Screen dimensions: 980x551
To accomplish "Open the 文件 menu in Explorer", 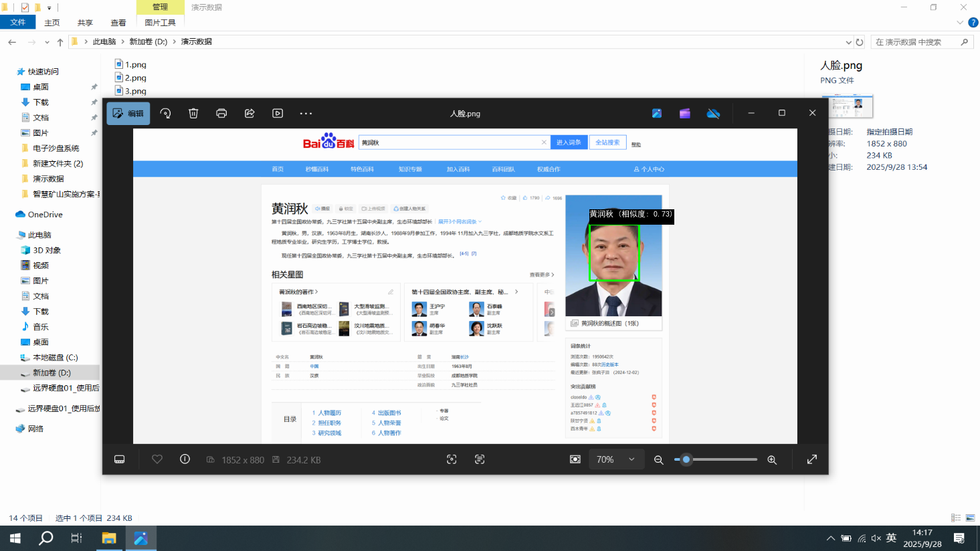I will tap(18, 23).
